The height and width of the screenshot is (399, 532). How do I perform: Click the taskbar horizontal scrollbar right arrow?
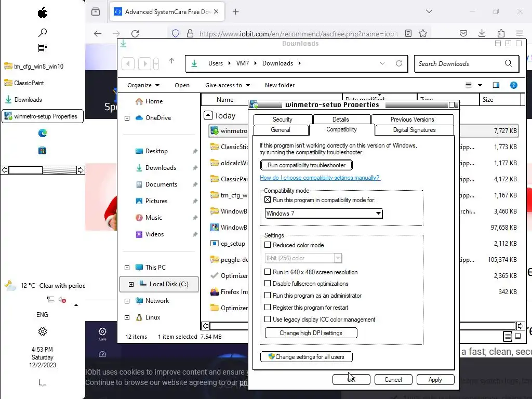point(81,170)
